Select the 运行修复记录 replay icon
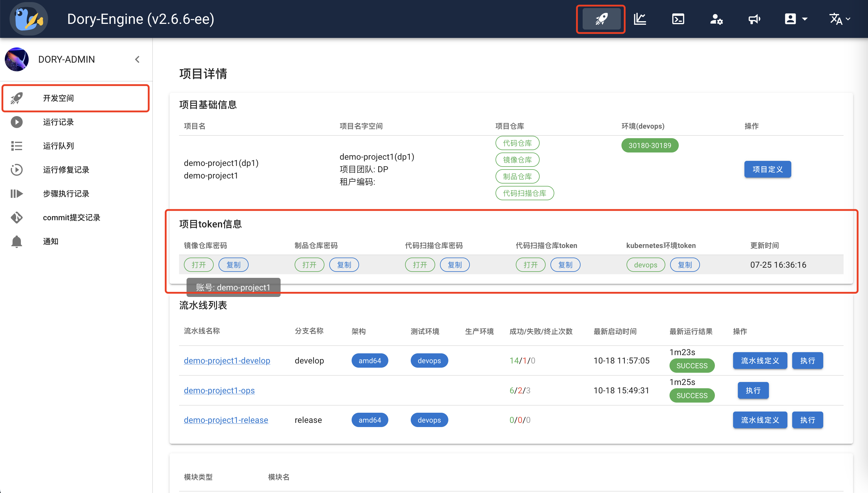 click(x=17, y=170)
